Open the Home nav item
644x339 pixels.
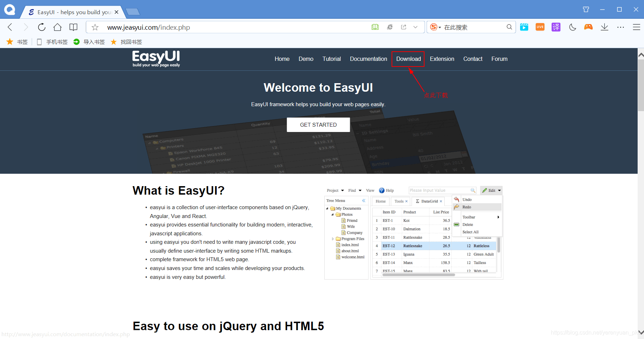pos(282,59)
